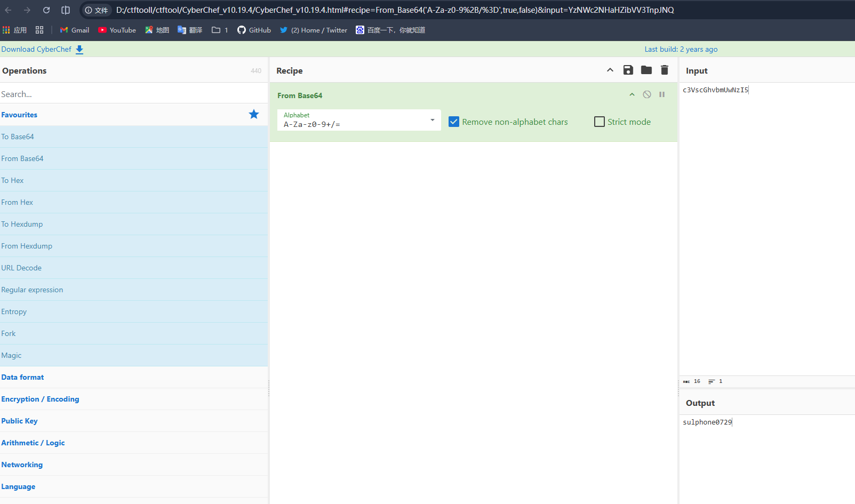Click the character count icon below Input

pyautogui.click(x=686, y=381)
